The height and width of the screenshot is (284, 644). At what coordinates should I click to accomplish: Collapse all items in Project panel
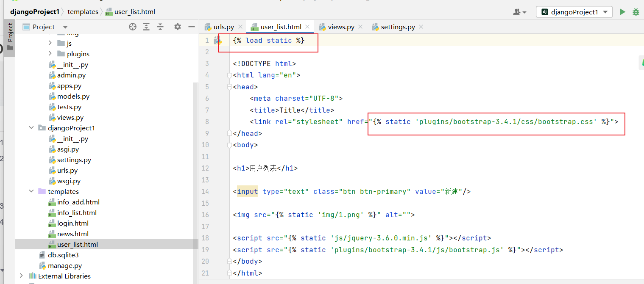160,27
